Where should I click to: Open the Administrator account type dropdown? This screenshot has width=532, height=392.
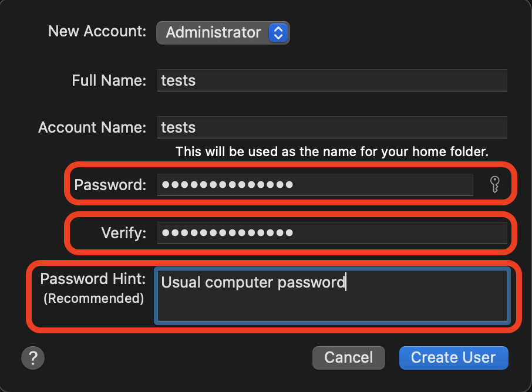pos(223,32)
